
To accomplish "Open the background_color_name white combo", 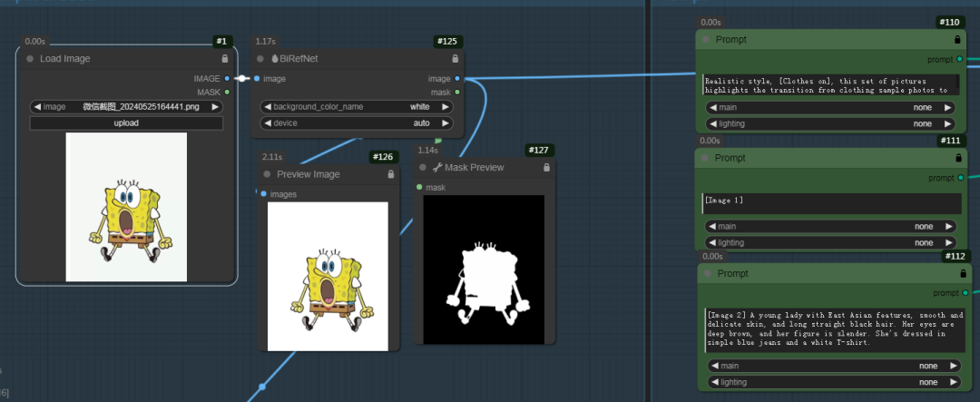I will click(357, 107).
